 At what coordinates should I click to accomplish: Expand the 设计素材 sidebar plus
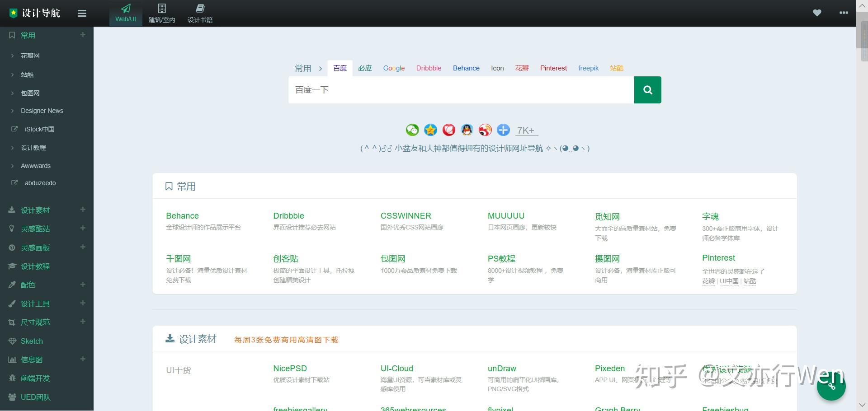click(x=83, y=210)
